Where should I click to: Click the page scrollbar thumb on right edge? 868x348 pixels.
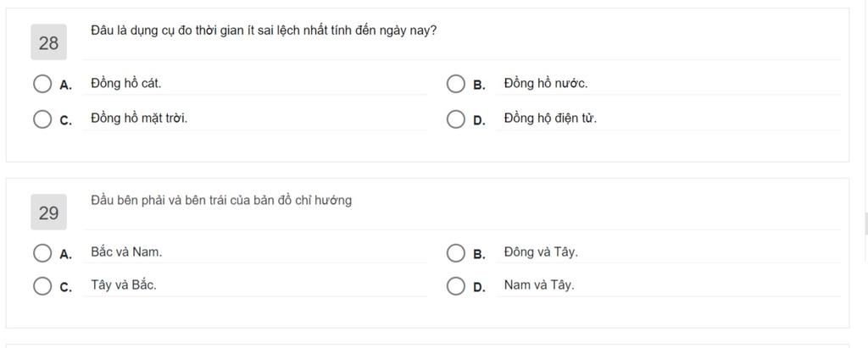[x=865, y=224]
